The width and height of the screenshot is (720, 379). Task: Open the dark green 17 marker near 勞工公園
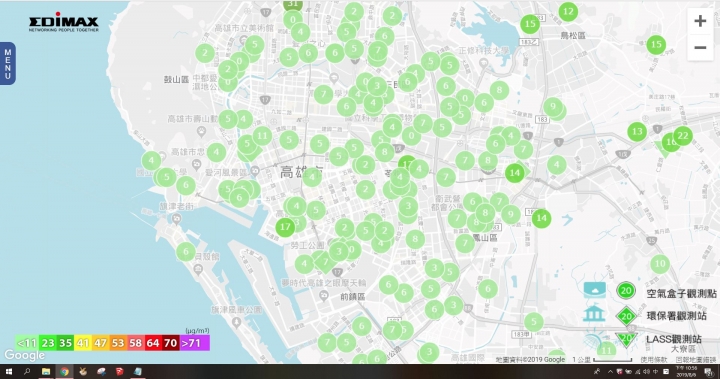(x=285, y=227)
